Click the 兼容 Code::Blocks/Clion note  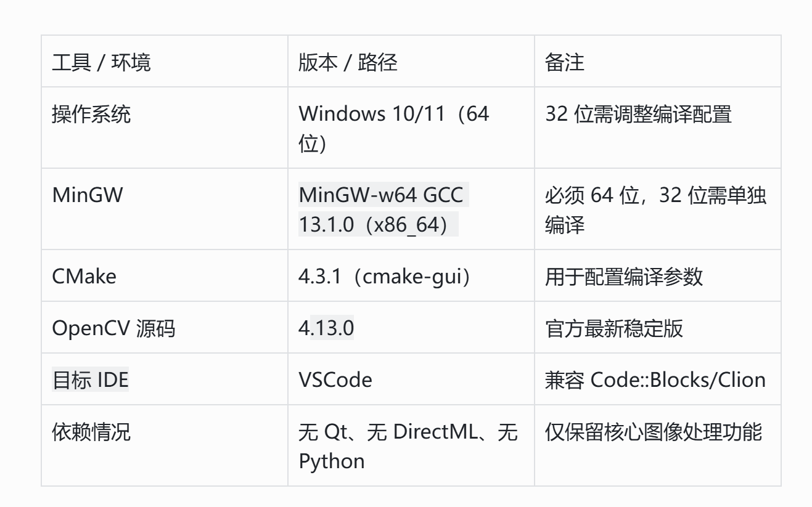655,379
